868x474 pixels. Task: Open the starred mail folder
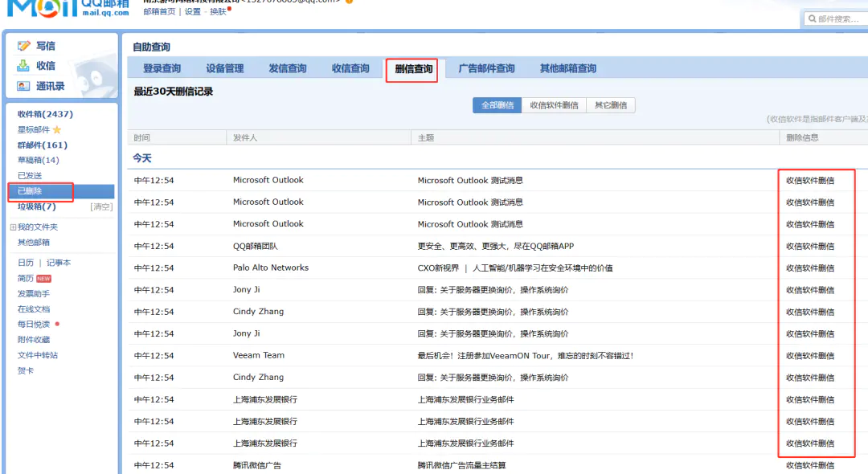pyautogui.click(x=33, y=129)
